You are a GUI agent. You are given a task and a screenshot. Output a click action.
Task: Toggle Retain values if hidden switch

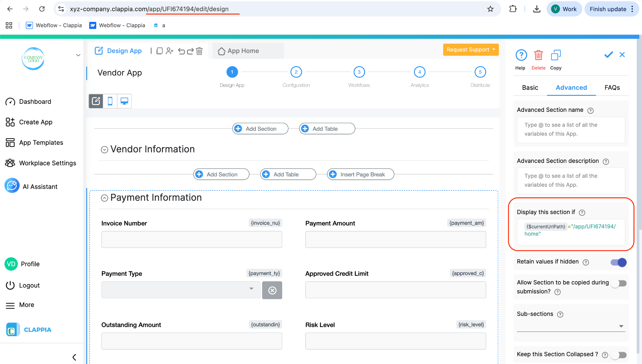coord(618,262)
